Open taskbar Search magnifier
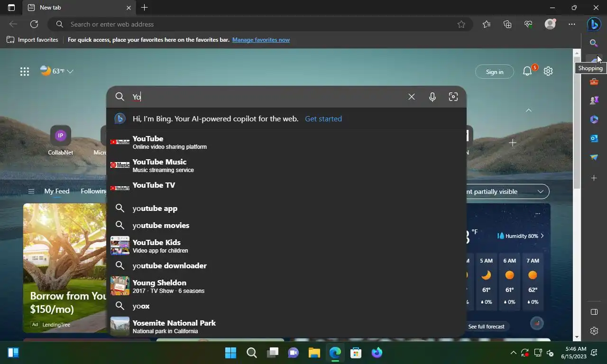Viewport: 607px width, 364px height. tap(251, 353)
